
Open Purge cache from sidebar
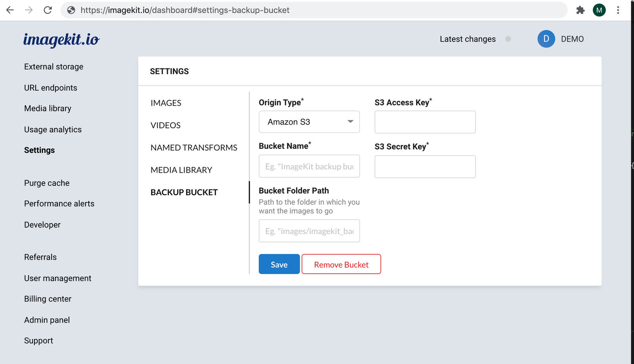(47, 183)
